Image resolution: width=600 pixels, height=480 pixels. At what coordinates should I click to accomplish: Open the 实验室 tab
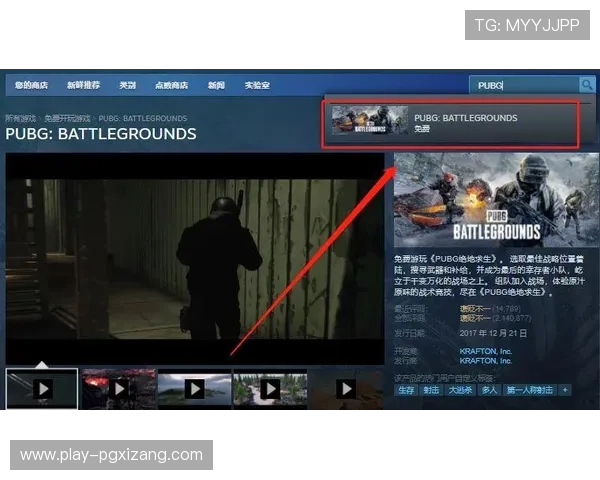257,85
